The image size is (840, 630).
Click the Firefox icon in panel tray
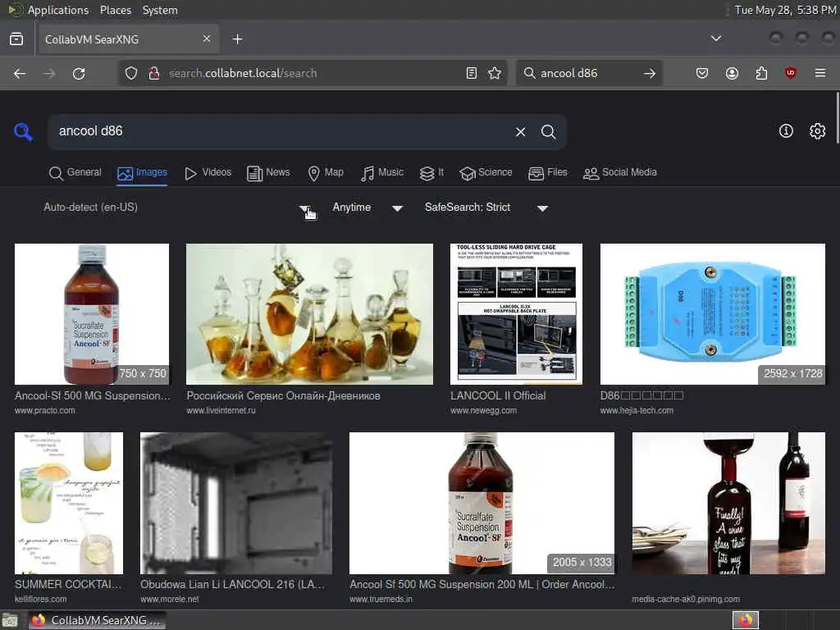[x=745, y=620]
